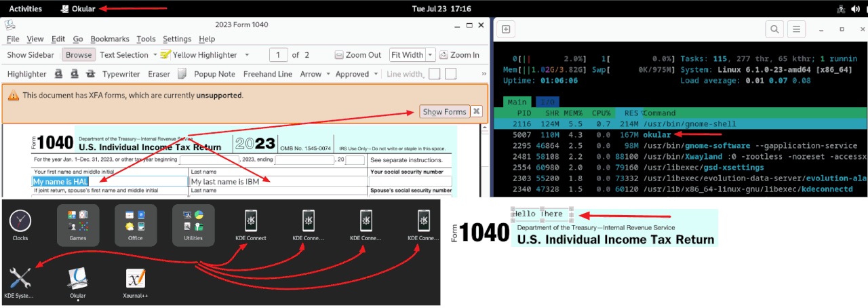Open the Line width dropdown
This screenshot has width=868, height=308.
pyautogui.click(x=405, y=74)
